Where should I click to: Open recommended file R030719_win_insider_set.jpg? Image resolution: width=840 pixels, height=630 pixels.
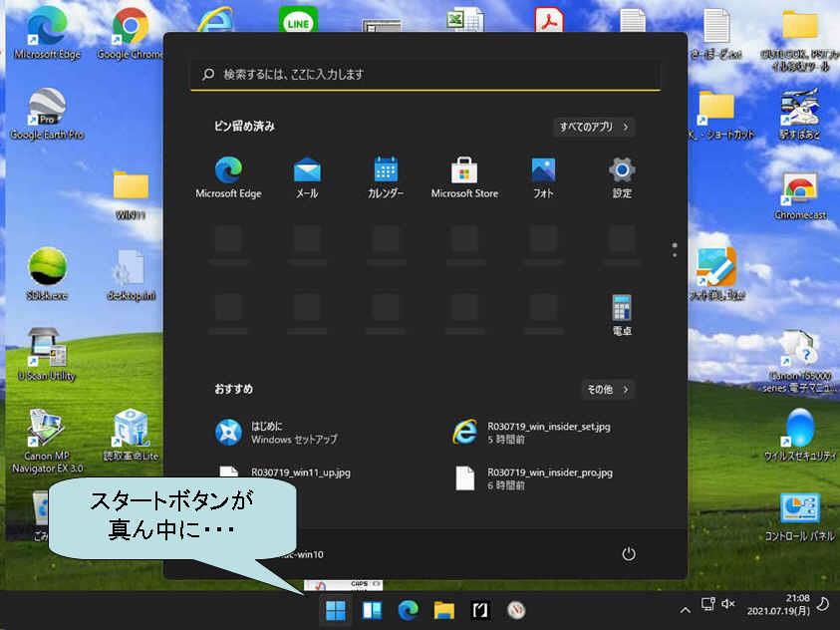coord(531,433)
